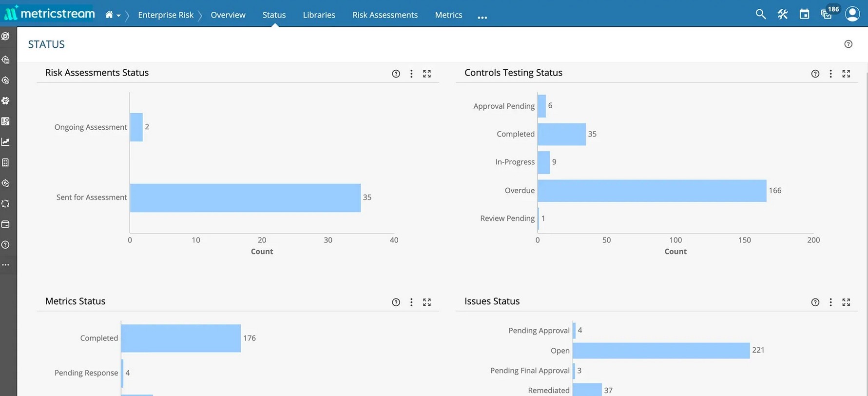Open page help icon beside STATUS

tap(848, 44)
